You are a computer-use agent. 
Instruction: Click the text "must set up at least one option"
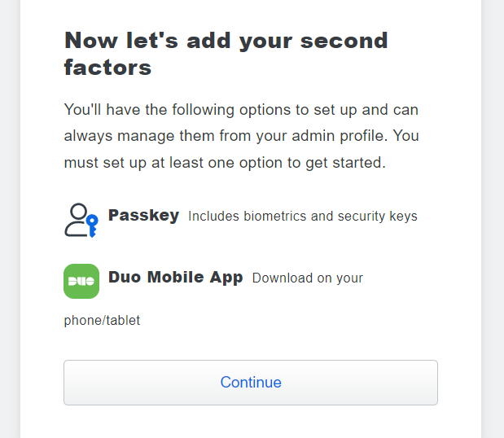tap(163, 163)
